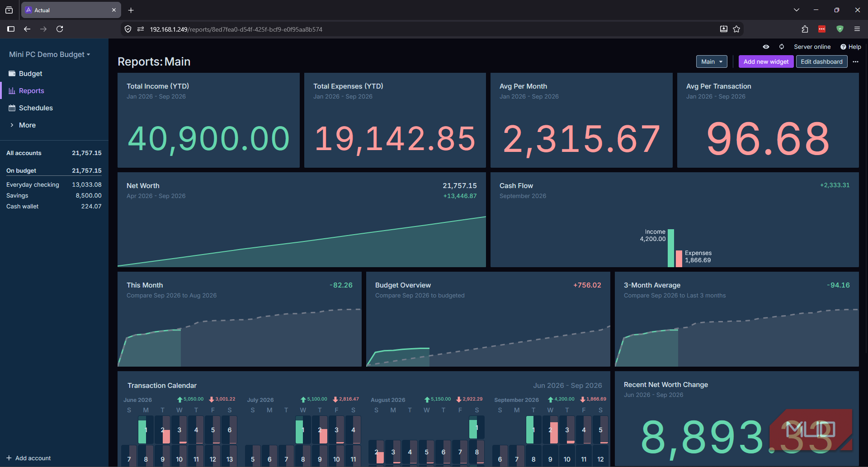The width and height of the screenshot is (868, 467).
Task: Open the list all tabs chevron
Action: point(797,10)
